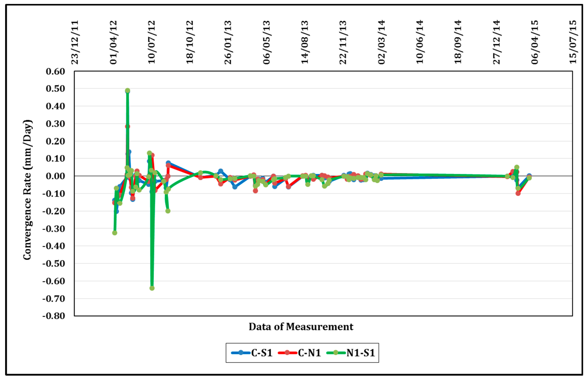Click the N1-S1 green legend marker

point(335,353)
